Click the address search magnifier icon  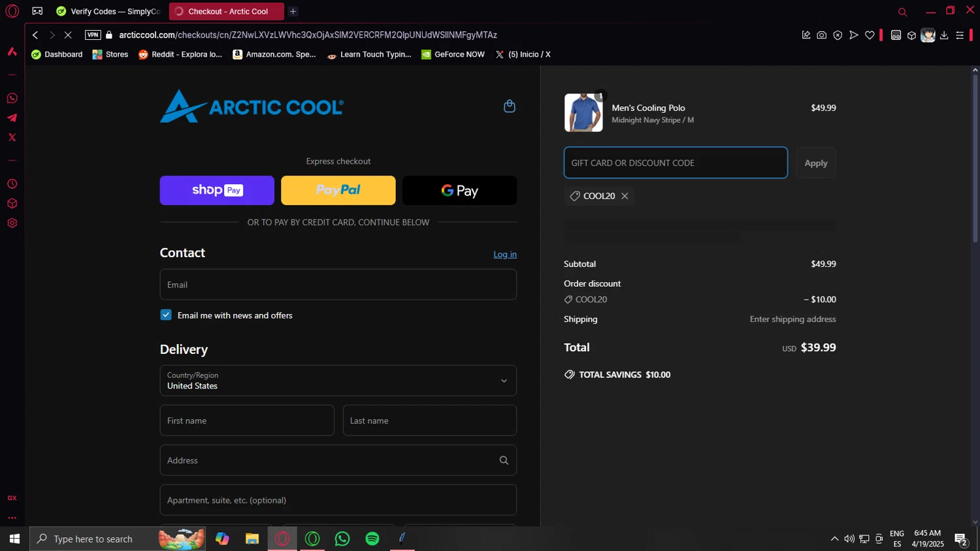tap(504, 460)
